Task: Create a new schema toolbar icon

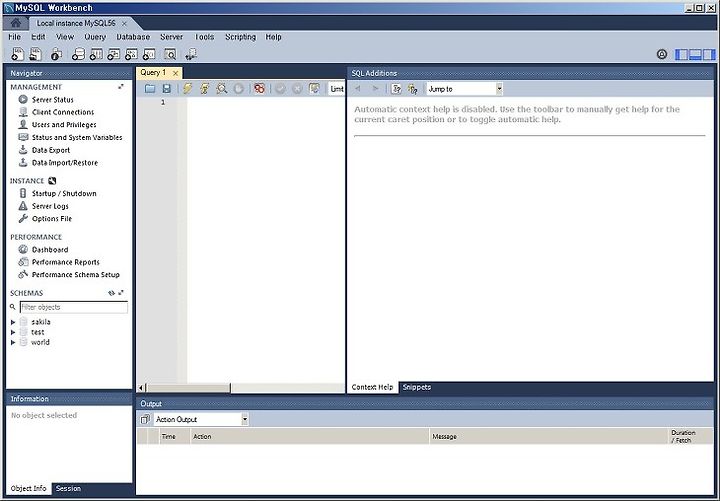Action: (79, 54)
